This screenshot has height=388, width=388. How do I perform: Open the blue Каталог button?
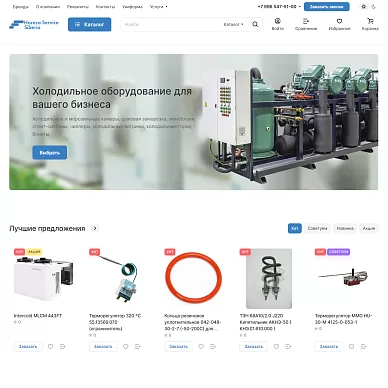coord(89,24)
